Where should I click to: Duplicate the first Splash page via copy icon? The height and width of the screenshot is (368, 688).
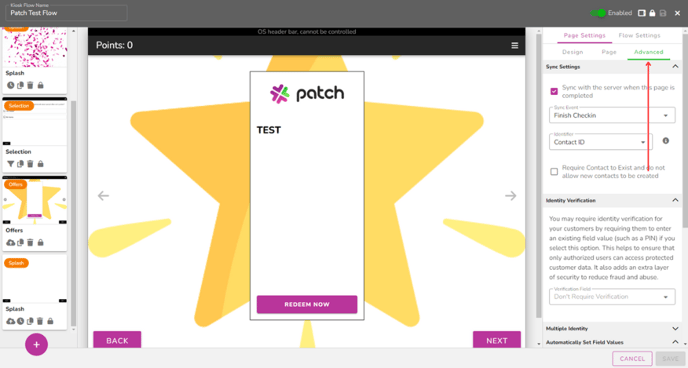[x=20, y=86]
